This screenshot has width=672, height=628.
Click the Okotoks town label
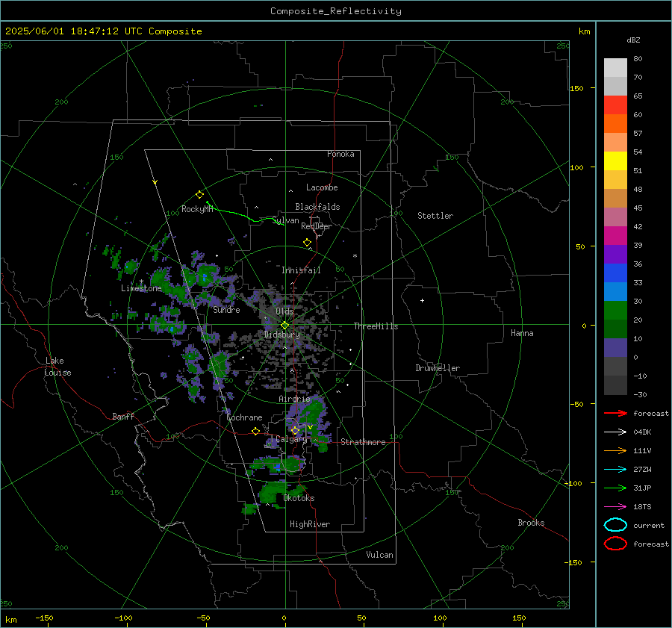point(299,498)
